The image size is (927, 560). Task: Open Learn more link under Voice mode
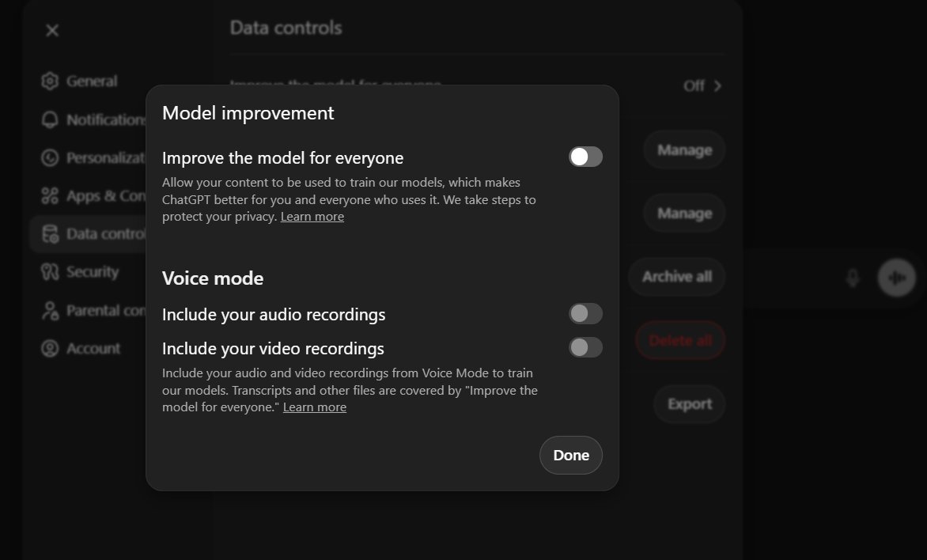315,407
